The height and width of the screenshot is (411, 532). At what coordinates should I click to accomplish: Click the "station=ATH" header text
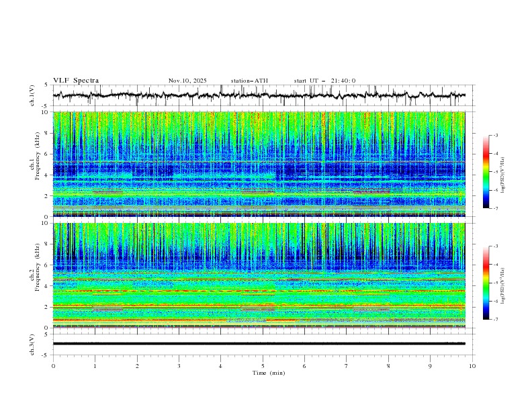249,81
